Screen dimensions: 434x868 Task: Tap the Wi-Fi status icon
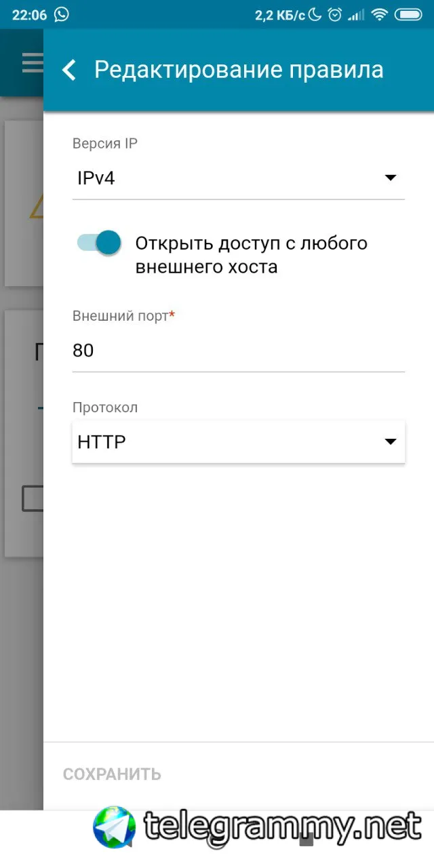(x=380, y=14)
